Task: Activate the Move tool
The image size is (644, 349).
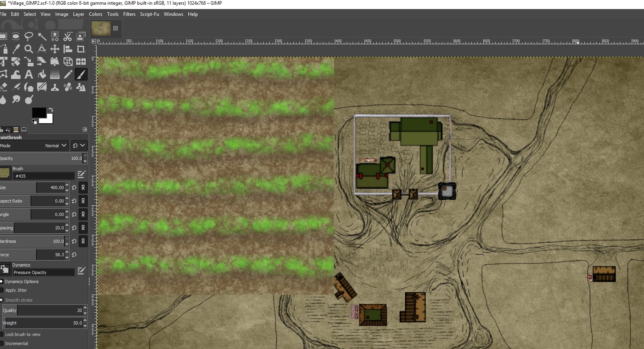Action: click(55, 49)
